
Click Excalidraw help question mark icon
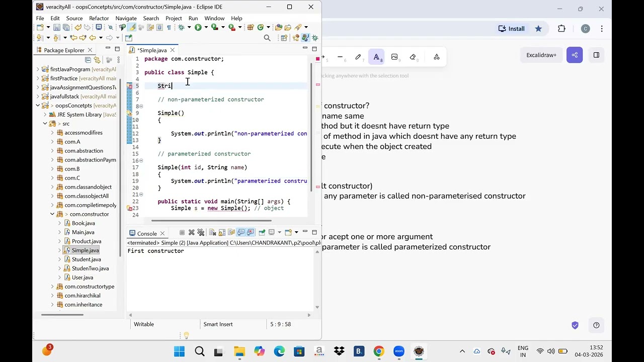596,325
